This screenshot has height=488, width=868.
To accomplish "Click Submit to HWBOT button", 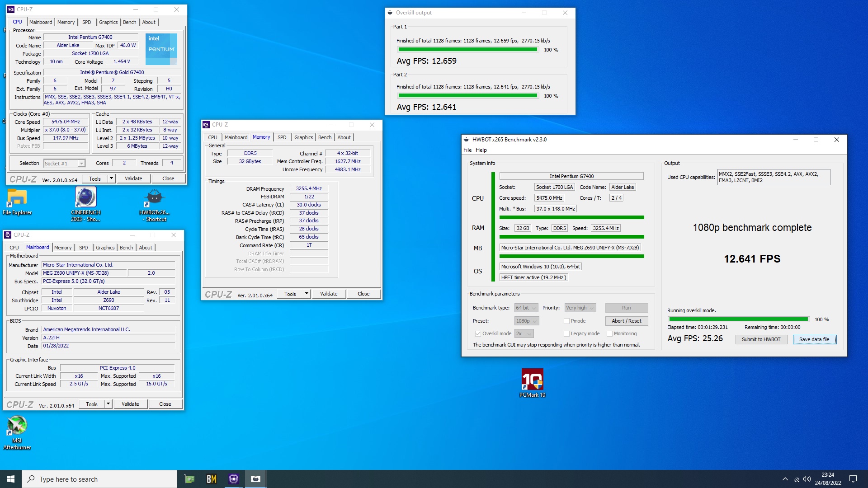I will (761, 339).
